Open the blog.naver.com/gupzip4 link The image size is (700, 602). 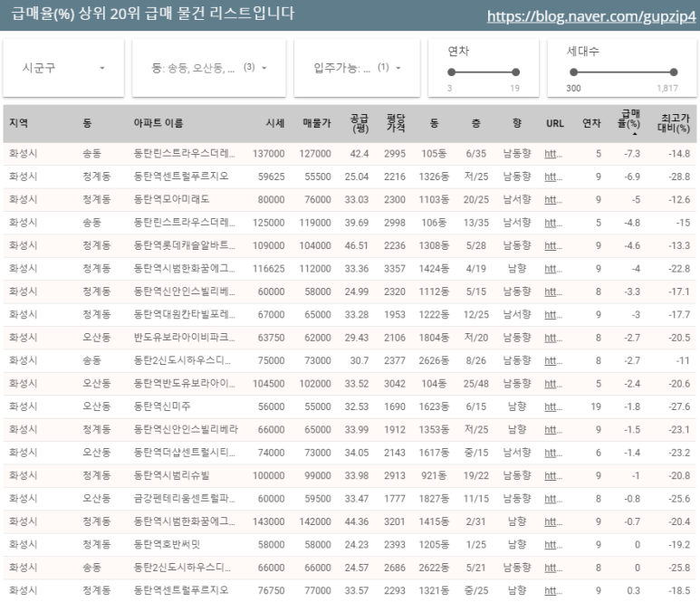point(591,16)
